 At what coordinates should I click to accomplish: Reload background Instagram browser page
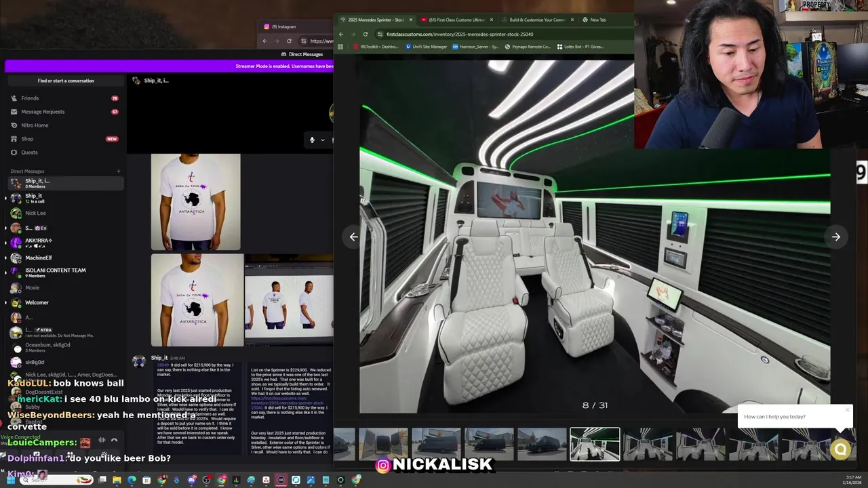pos(289,41)
